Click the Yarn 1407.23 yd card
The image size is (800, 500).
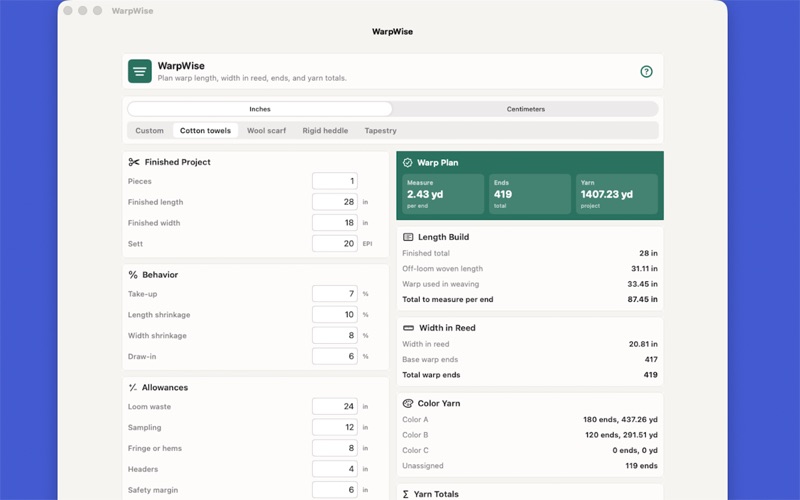[617, 194]
